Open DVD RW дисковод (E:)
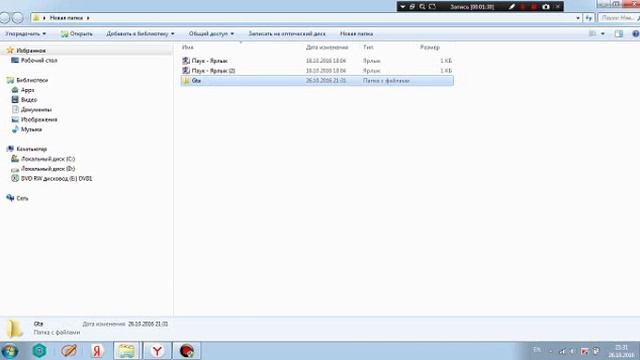This screenshot has width=640, height=360. click(x=57, y=178)
